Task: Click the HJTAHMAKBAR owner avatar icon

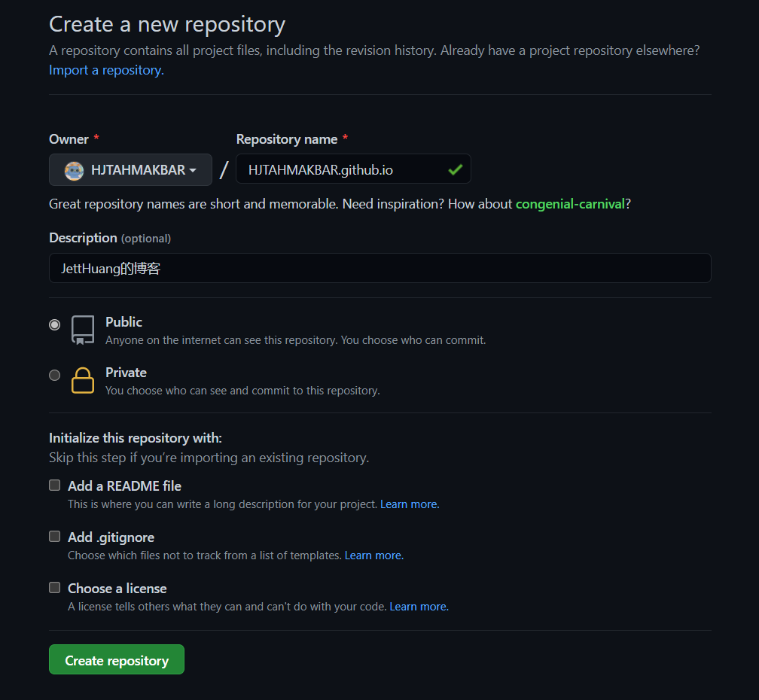Action: [x=74, y=170]
